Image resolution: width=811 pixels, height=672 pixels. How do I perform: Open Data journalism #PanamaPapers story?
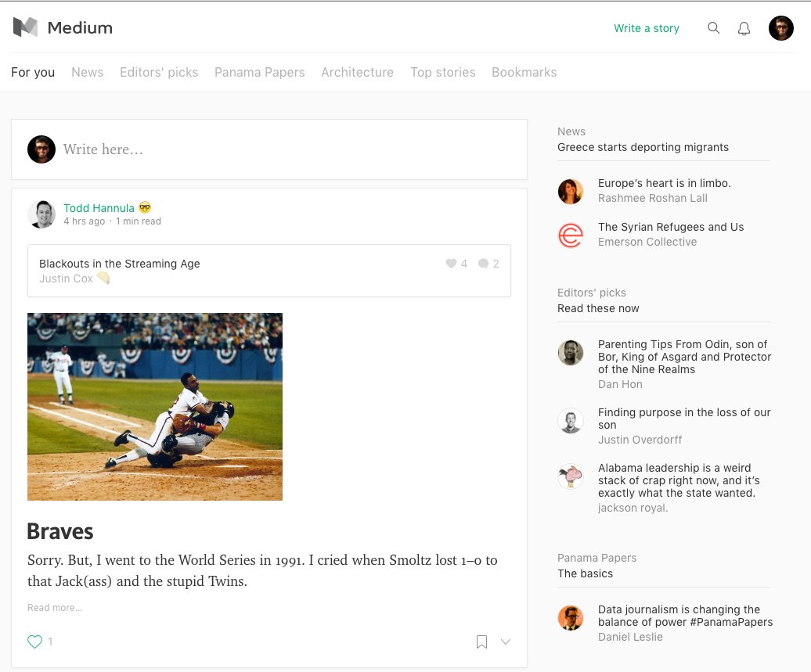685,616
